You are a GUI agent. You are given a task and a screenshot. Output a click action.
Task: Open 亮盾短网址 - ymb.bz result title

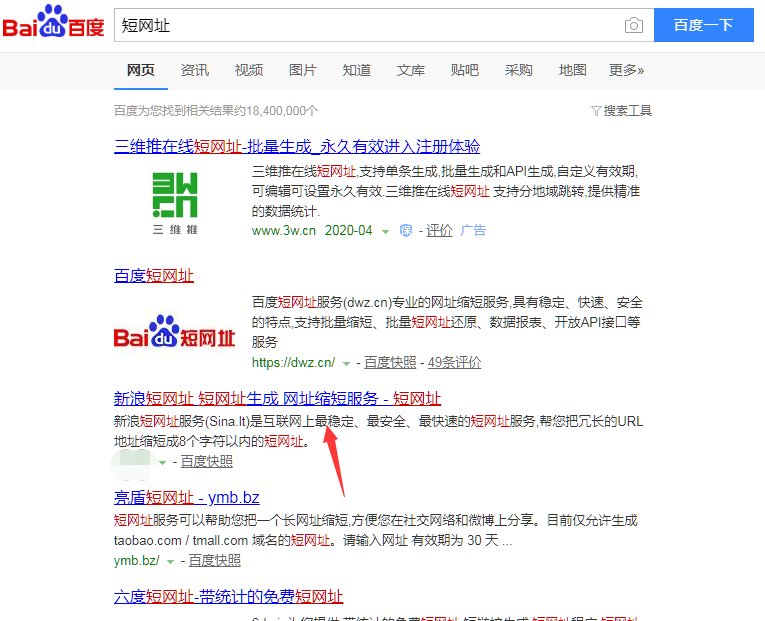pos(186,498)
